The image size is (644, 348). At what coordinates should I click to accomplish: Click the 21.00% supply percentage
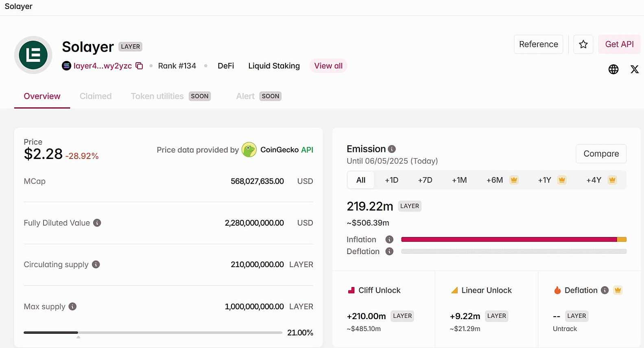(300, 333)
